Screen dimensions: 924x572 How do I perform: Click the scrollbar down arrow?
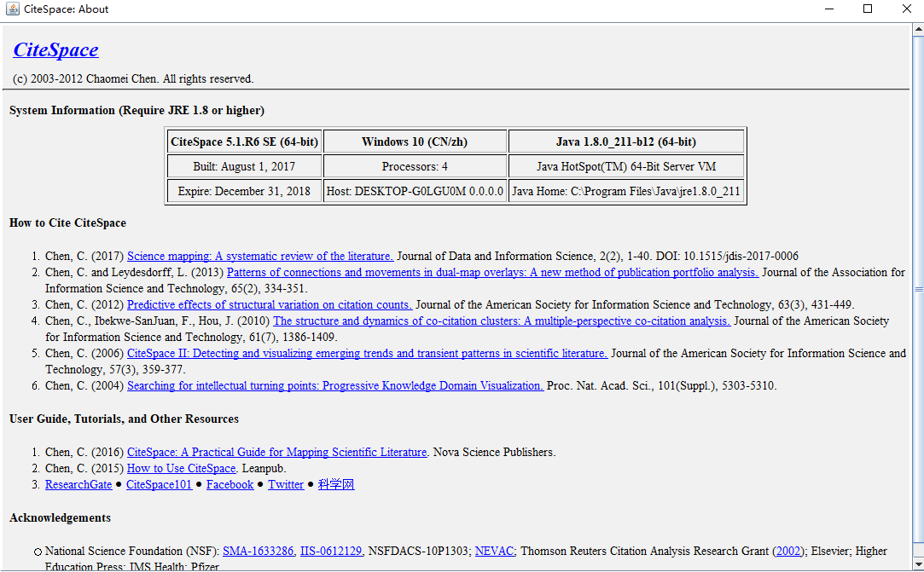coord(918,565)
